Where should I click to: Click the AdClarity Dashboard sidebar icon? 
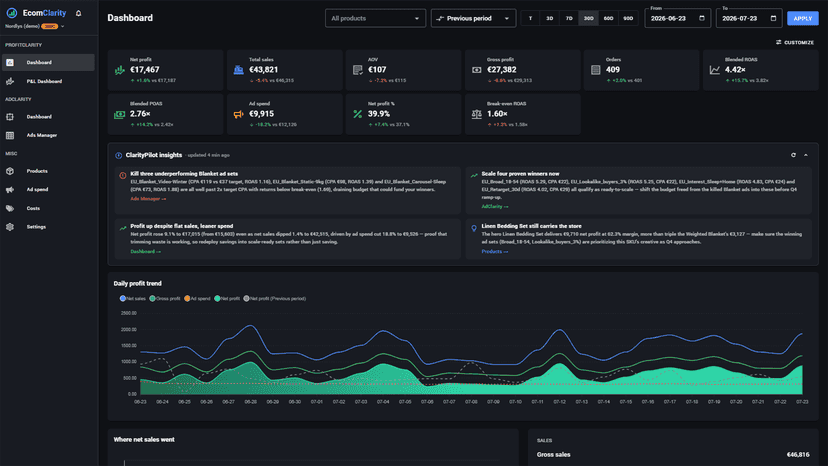(10, 117)
